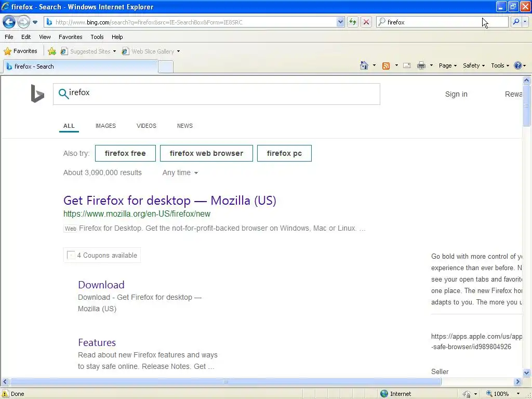Switch to the VIDEOS results tab

(x=146, y=126)
